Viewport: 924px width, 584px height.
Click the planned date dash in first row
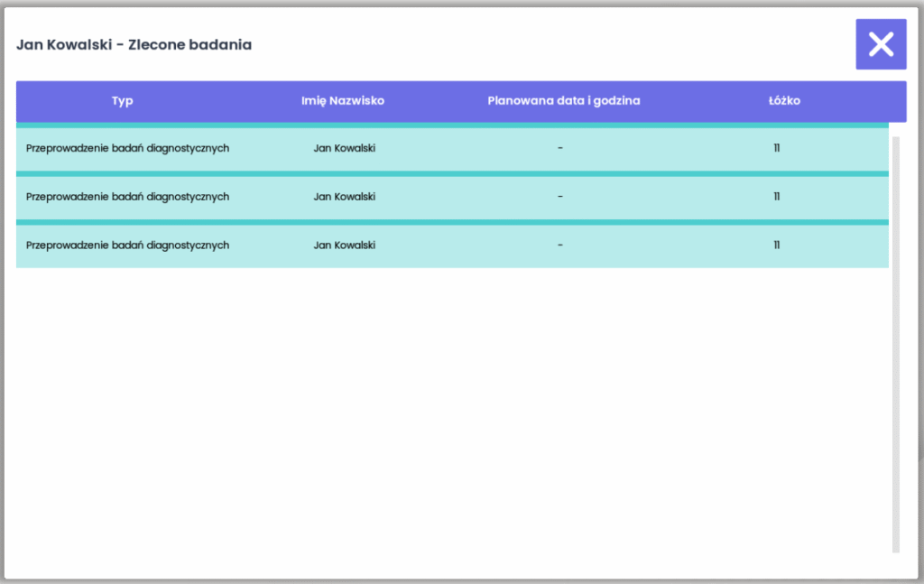click(560, 148)
